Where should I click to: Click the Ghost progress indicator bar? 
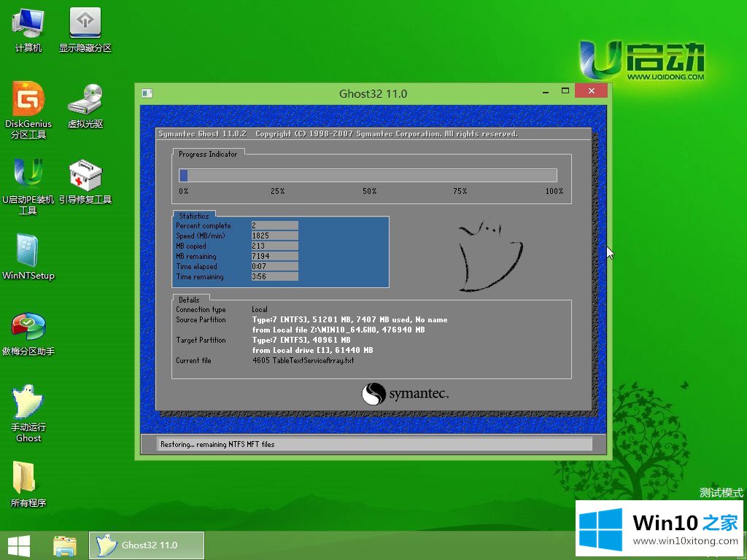click(x=368, y=175)
